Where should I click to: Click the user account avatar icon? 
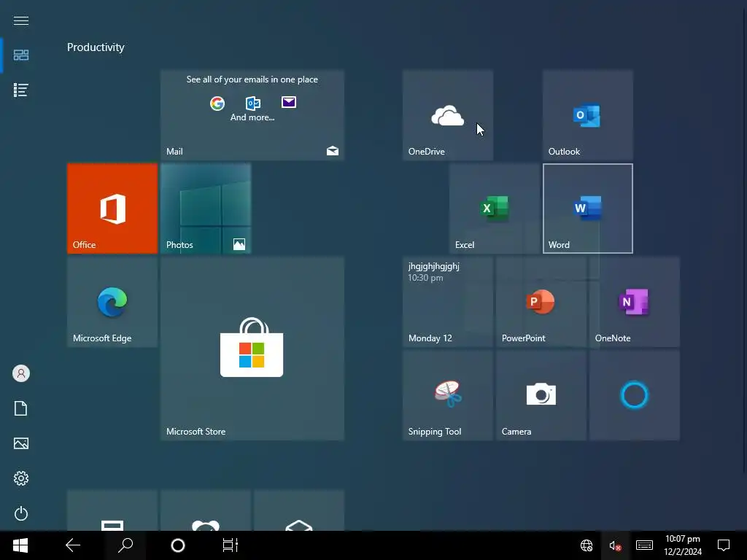coord(21,373)
